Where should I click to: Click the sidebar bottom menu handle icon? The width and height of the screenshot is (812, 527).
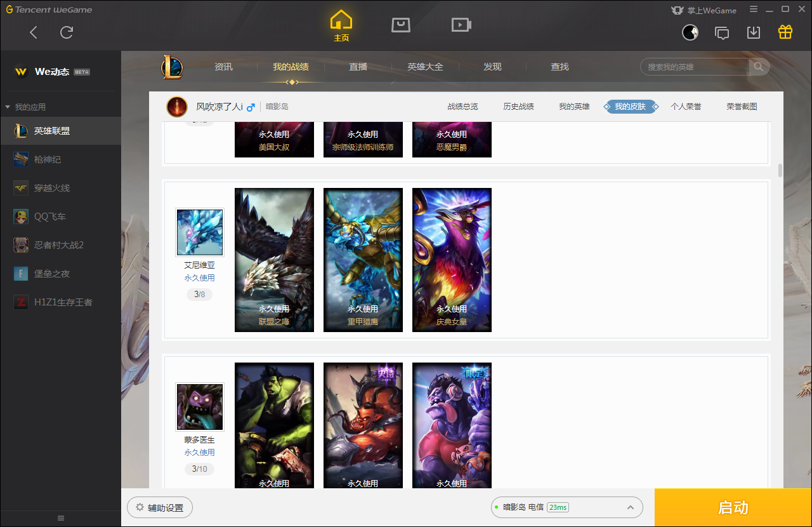point(61,518)
